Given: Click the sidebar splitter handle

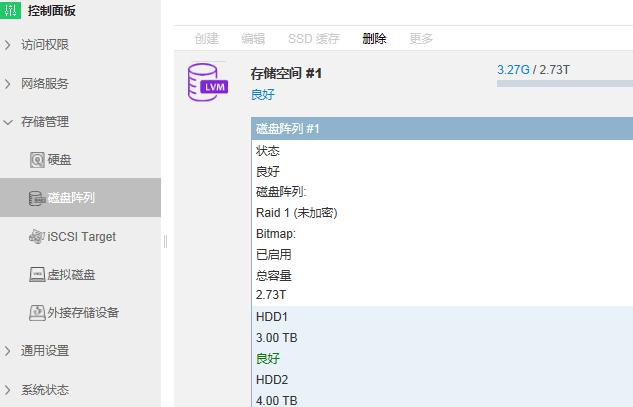Looking at the screenshot, I should coord(166,241).
